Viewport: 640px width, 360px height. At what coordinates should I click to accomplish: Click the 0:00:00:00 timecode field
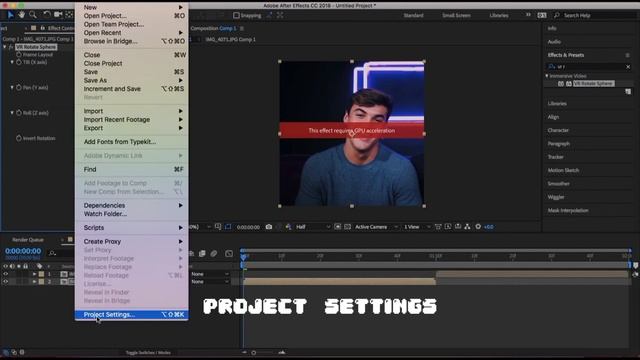pos(23,251)
